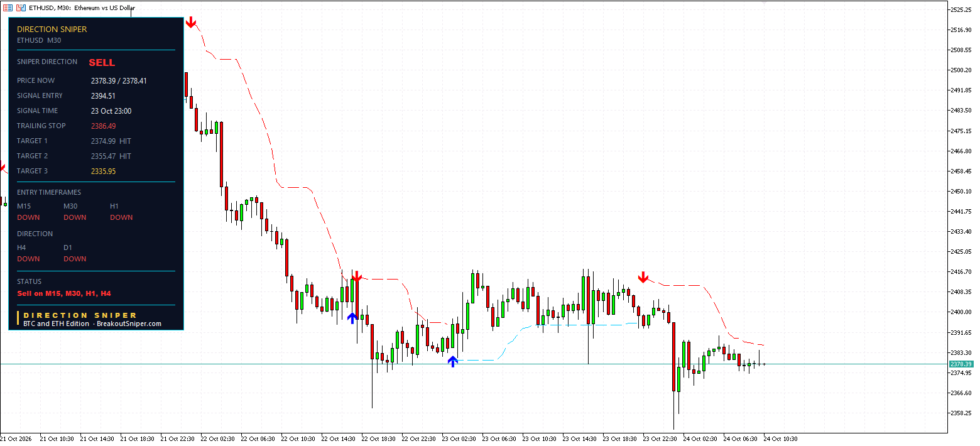Click the chart title ETHUSD, M30: Ethereum vs US Dollar
The height and width of the screenshot is (446, 980).
coord(82,8)
